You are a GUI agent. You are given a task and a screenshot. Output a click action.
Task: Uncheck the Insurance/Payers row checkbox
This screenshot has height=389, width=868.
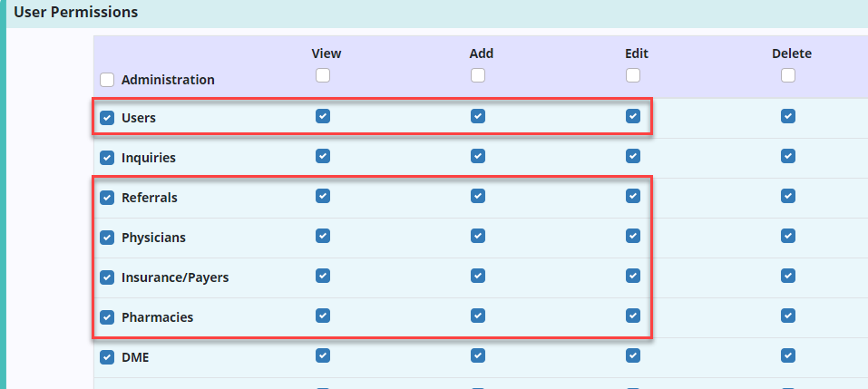(107, 277)
